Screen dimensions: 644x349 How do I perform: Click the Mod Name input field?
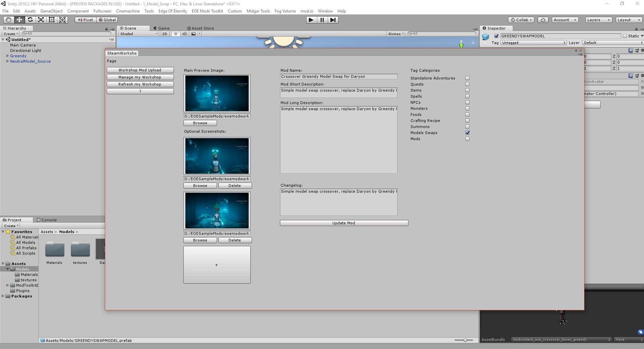click(339, 76)
